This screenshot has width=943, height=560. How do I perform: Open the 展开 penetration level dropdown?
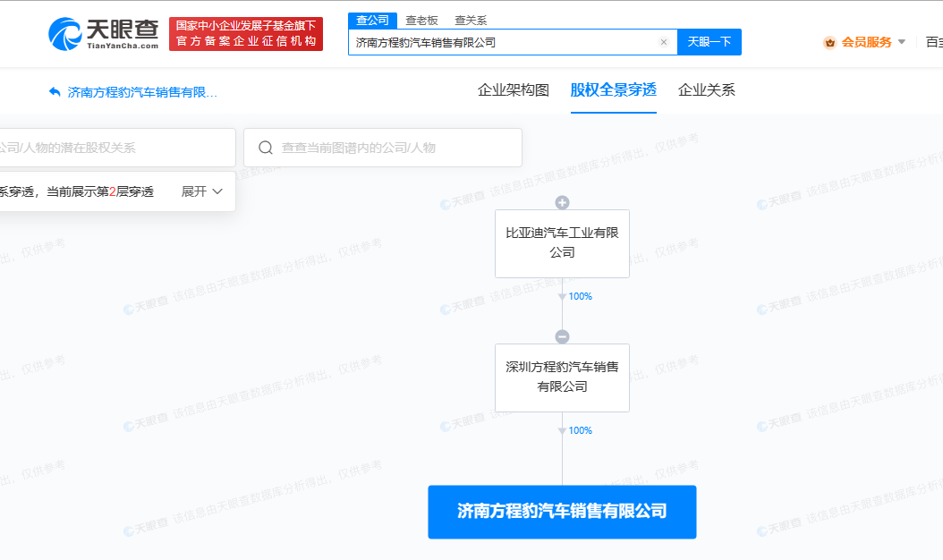click(x=200, y=191)
